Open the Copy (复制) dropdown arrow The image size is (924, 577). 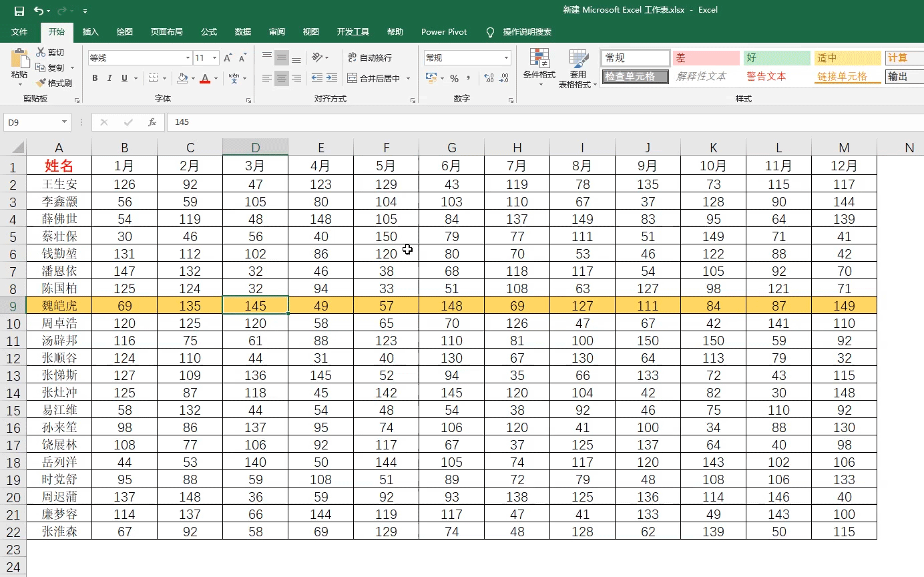click(x=72, y=67)
